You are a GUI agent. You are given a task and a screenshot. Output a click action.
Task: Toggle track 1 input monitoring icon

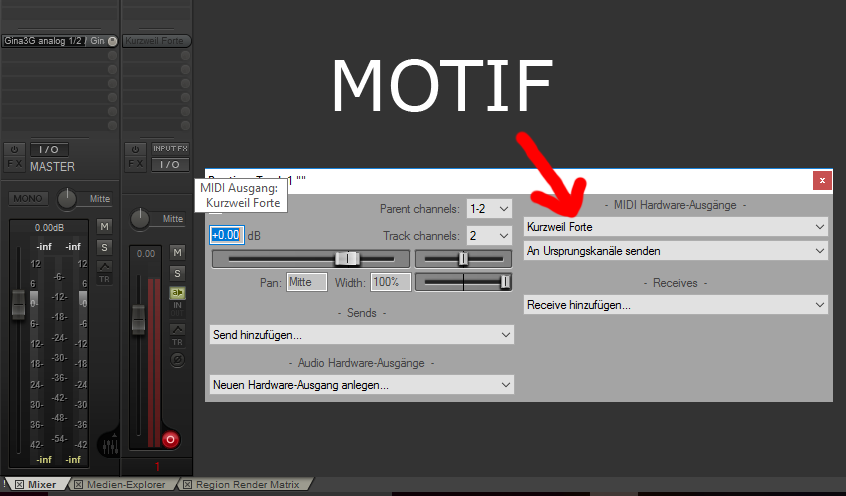click(178, 293)
